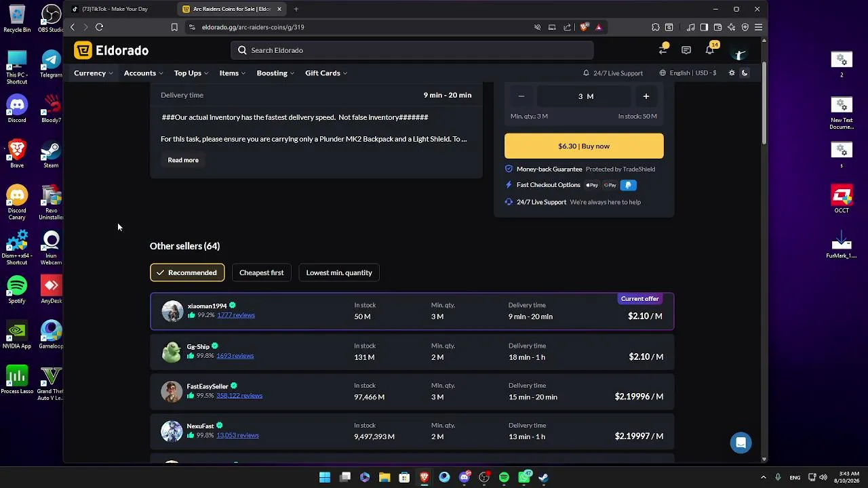868x488 pixels.
Task: Decrease quantity with the minus button
Action: [521, 96]
